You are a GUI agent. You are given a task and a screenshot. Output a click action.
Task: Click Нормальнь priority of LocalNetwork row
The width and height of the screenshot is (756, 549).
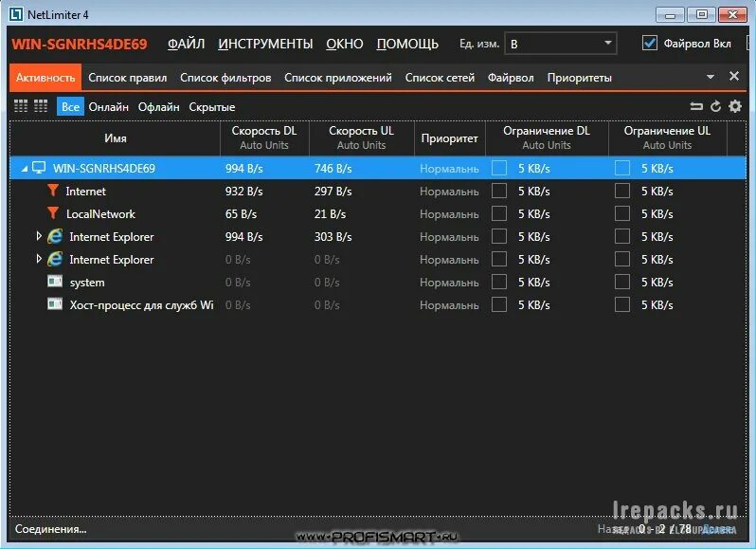[x=449, y=213]
